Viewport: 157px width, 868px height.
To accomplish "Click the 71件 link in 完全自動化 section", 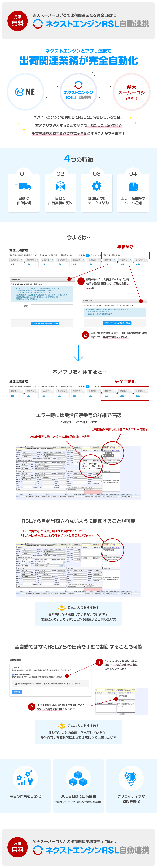I will point(138,396).
